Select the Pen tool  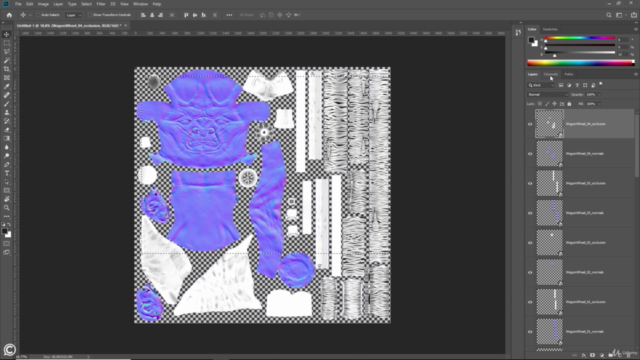pyautogui.click(x=7, y=164)
